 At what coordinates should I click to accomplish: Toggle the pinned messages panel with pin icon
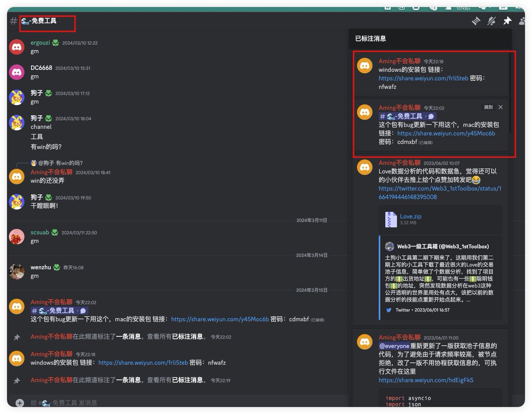pyautogui.click(x=507, y=21)
